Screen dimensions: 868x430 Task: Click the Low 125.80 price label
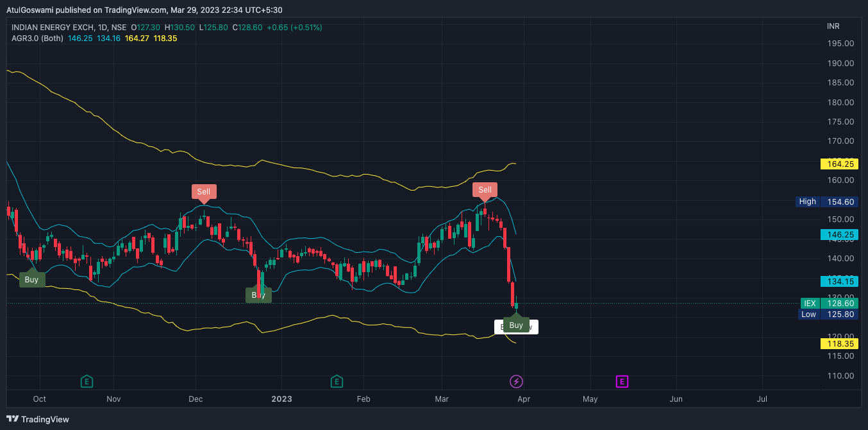[x=828, y=314]
